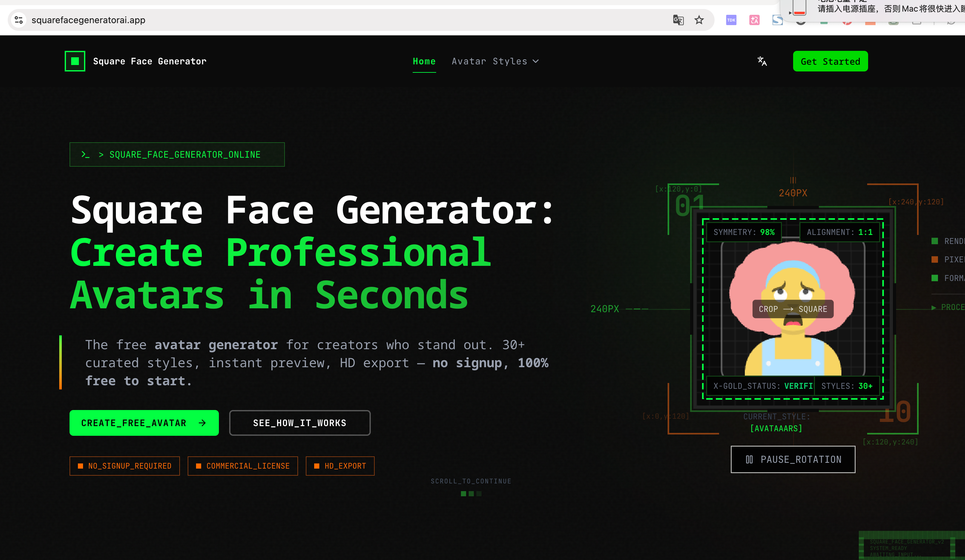Bookmark the page via the star icon
Image resolution: width=965 pixels, height=560 pixels.
(x=699, y=20)
